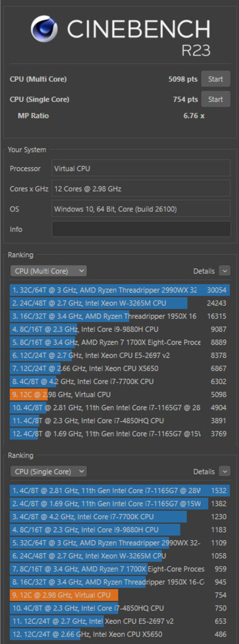Image resolution: width=239 pixels, height=644 pixels.
Task: Select i7-1165G7 28W row scoring 1532
Action: point(119,490)
